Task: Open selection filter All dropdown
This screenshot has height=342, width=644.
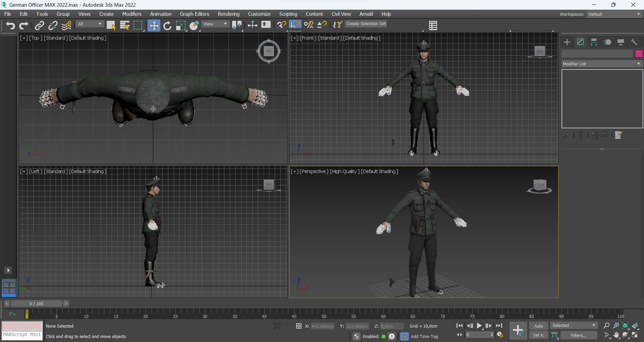Action: 90,24
